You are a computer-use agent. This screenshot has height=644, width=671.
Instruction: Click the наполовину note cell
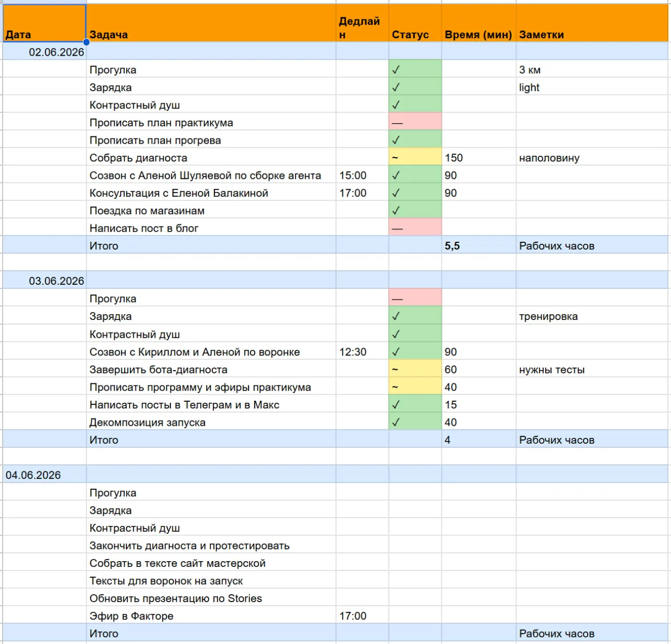coord(592,157)
